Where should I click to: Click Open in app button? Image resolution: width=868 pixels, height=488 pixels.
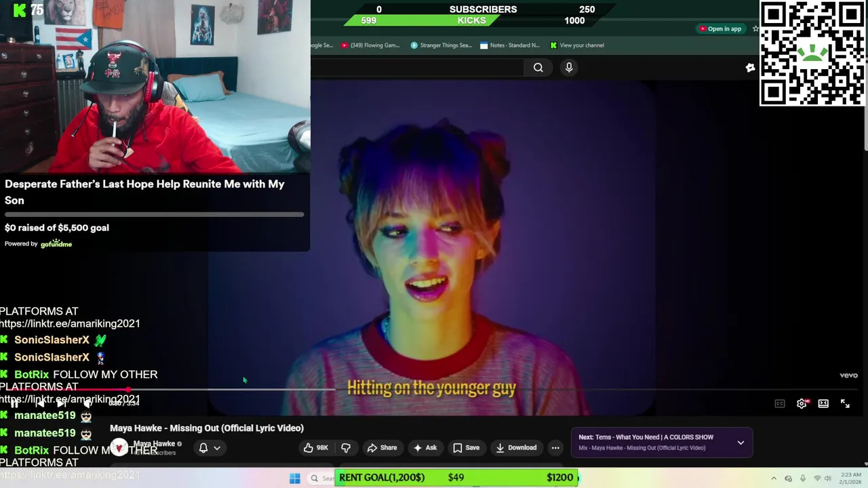point(720,28)
